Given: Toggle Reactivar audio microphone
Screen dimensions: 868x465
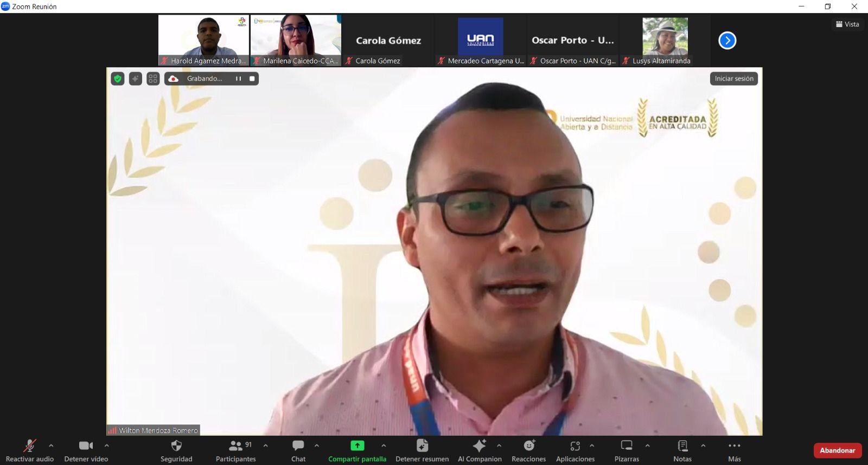Looking at the screenshot, I should click(29, 446).
